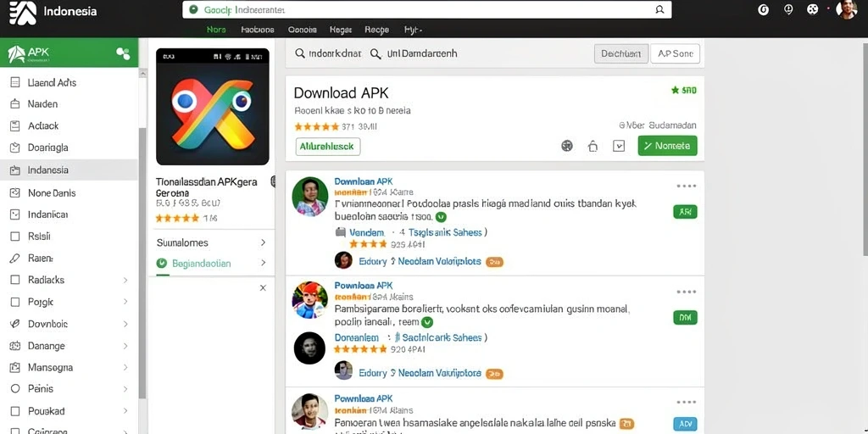This screenshot has height=434, width=868.
Task: Click the Google search input field
Action: tap(427, 9)
